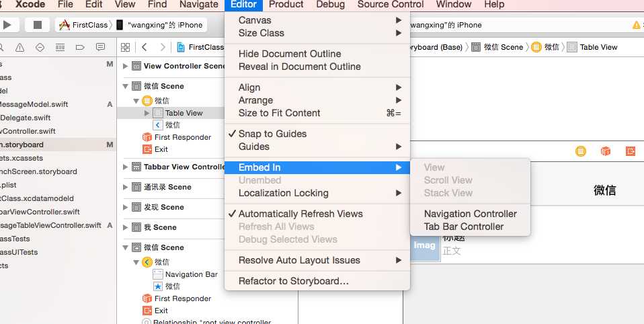
Task: Open the Source Control menu
Action: pyautogui.click(x=390, y=5)
